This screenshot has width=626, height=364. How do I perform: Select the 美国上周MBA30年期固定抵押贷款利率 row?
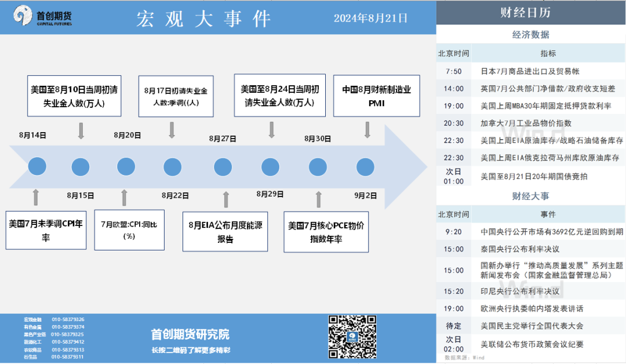530,105
